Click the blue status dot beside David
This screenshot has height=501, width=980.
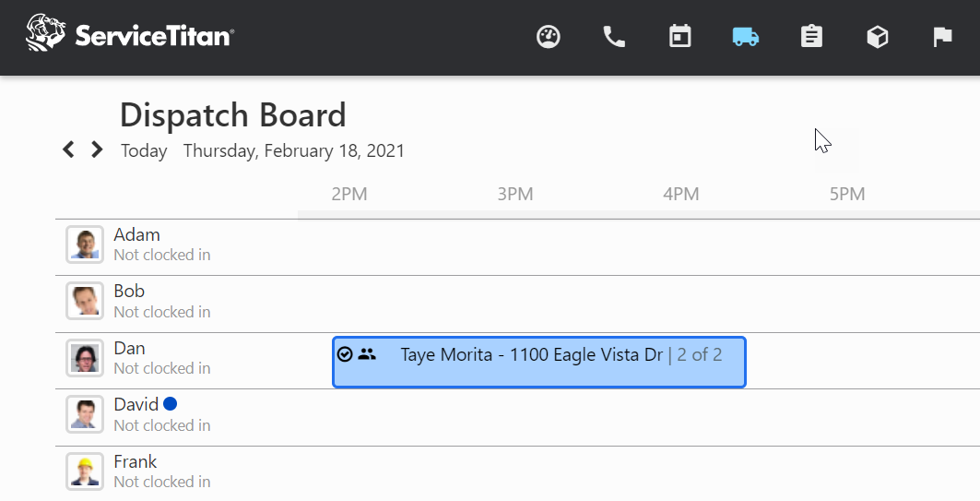[170, 404]
